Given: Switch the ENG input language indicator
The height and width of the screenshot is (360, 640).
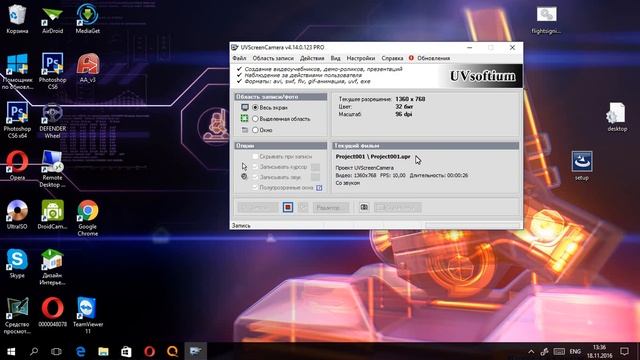Looking at the screenshot, I should [x=575, y=351].
